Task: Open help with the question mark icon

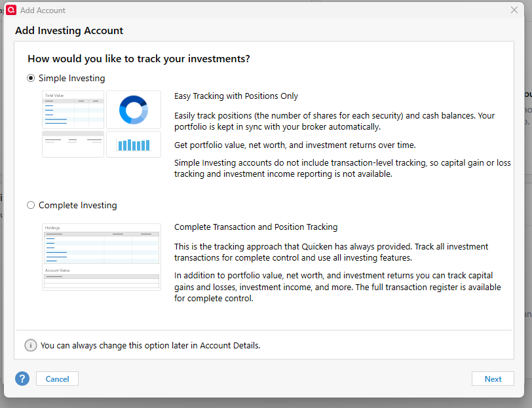Action: click(22, 379)
